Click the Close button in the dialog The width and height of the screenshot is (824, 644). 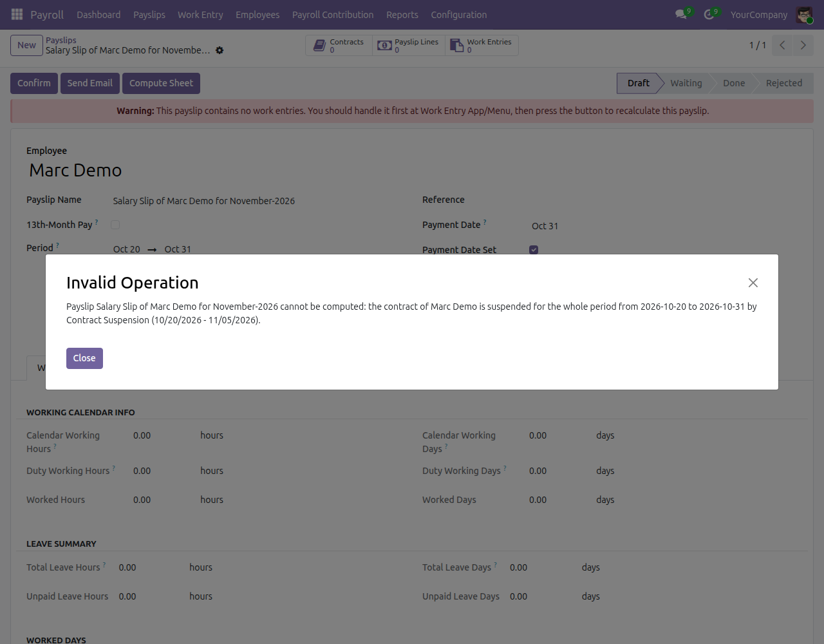pyautogui.click(x=84, y=358)
